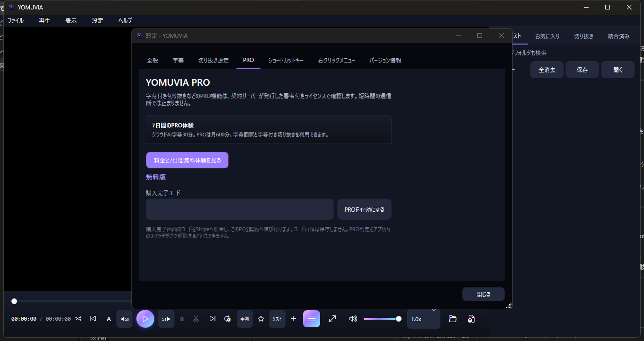Click the settings dialog resize grip
Screen dimensions: 644x341
tap(509, 305)
